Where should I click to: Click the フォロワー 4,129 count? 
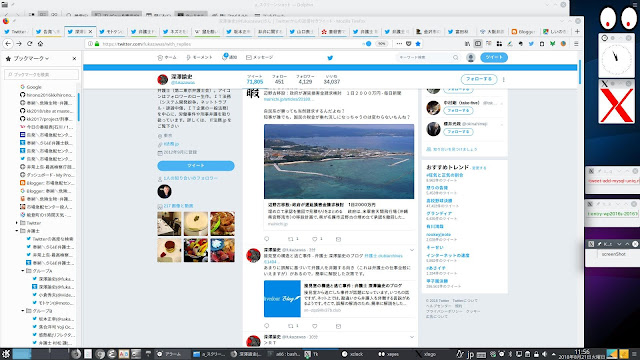[x=305, y=79]
